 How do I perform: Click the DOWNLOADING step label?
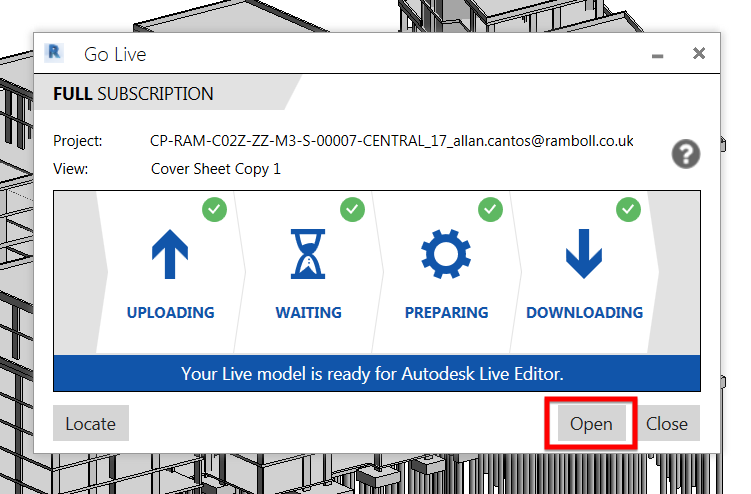pyautogui.click(x=584, y=312)
